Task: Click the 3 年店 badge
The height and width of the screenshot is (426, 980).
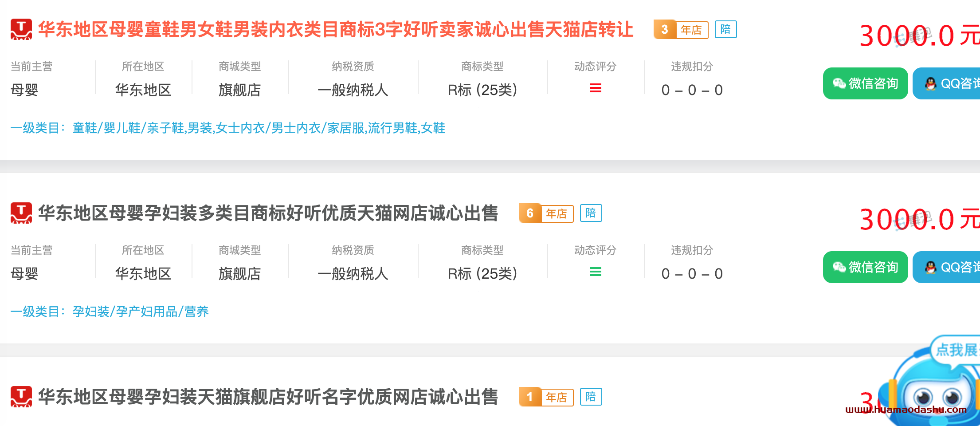Action: (681, 30)
